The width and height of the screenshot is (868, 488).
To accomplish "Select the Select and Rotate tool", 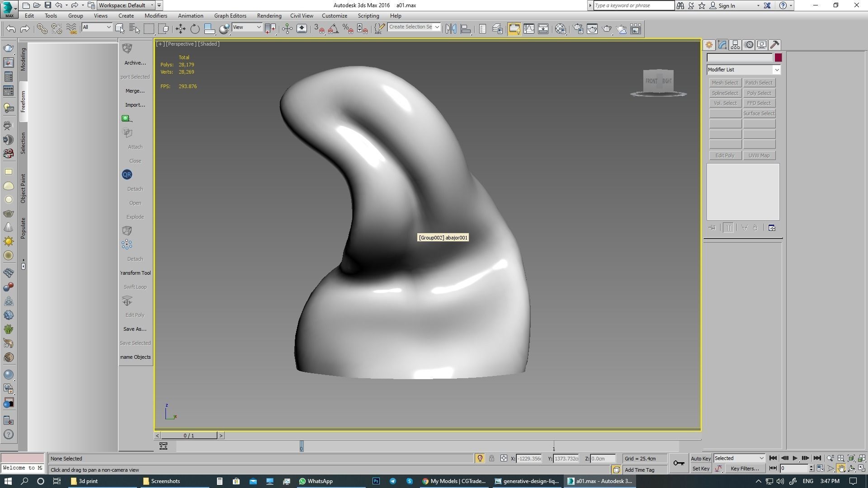I will point(195,29).
